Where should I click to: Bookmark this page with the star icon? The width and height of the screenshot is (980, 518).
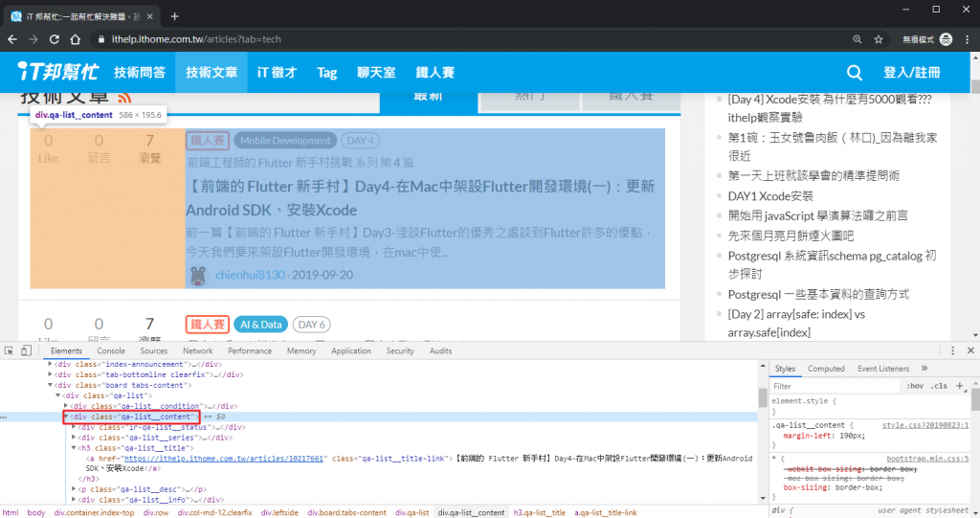pos(879,39)
